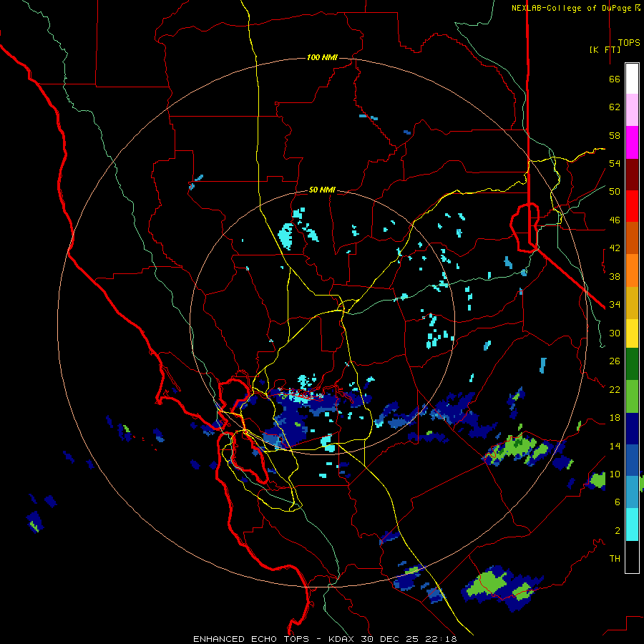Click the "30" legend value
This screenshot has height=644, width=644.
coord(615,333)
